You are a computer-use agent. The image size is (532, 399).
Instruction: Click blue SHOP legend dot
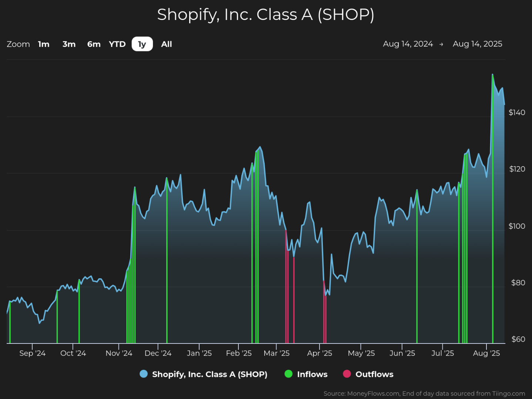[x=144, y=374]
